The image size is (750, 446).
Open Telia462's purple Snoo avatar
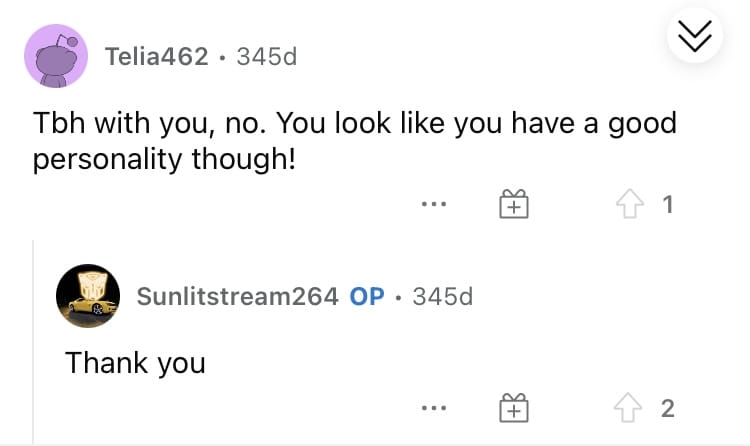point(56,56)
